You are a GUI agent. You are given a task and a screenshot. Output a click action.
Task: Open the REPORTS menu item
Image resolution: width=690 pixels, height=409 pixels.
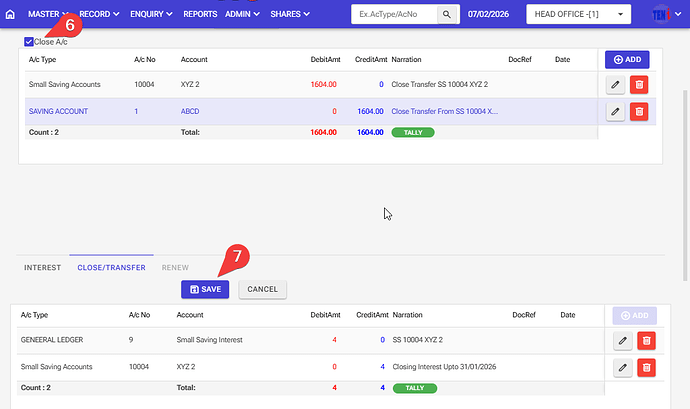coord(200,15)
